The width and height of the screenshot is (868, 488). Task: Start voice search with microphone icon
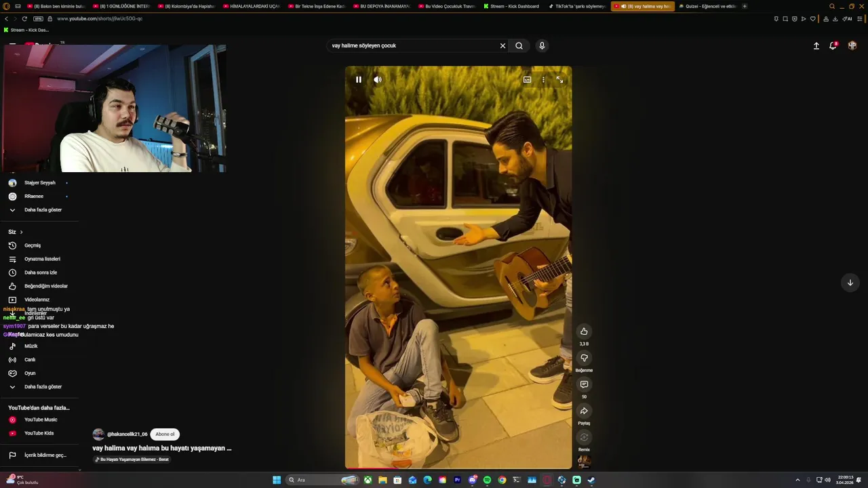pos(542,45)
